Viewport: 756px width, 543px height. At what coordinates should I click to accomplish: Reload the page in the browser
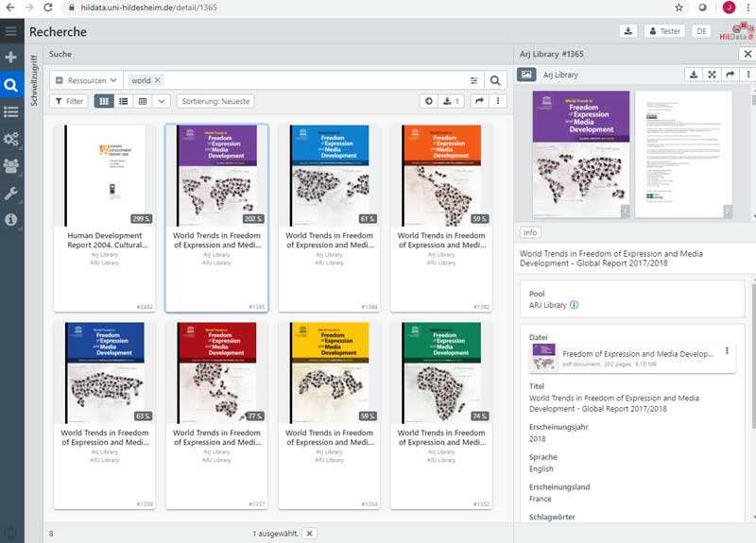48,8
